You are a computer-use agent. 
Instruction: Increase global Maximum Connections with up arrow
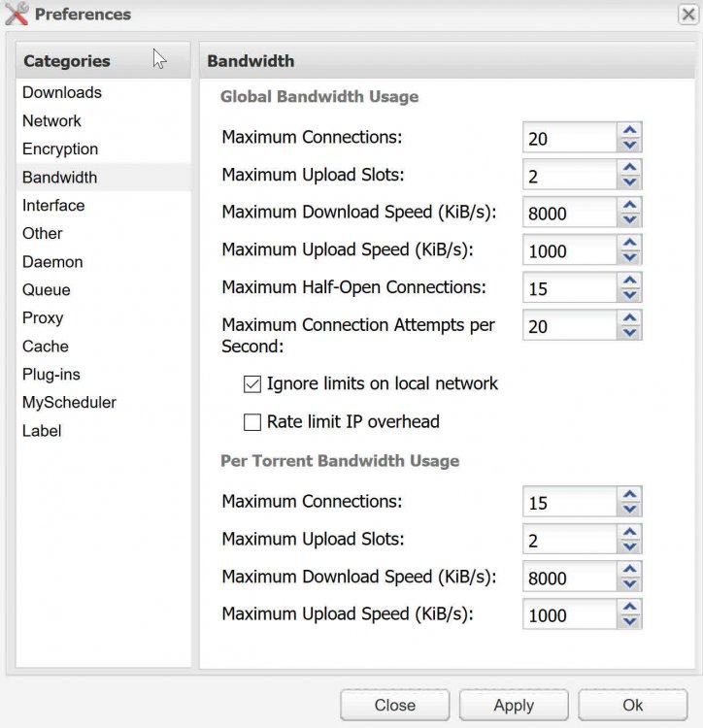[x=629, y=130]
